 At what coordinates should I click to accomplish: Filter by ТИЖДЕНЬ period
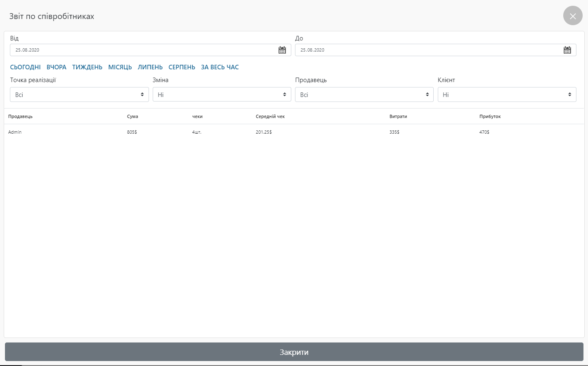point(87,67)
